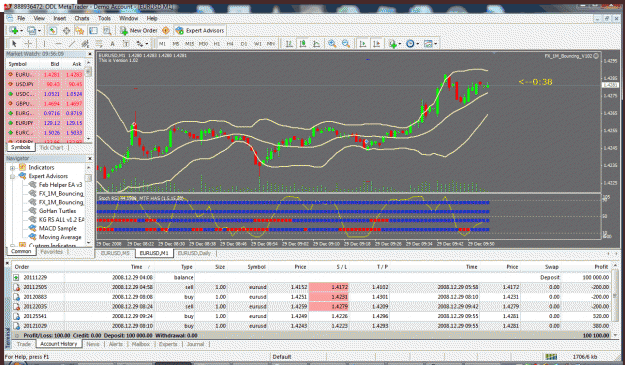Select order 20125541 in Account History

[x=311, y=316]
